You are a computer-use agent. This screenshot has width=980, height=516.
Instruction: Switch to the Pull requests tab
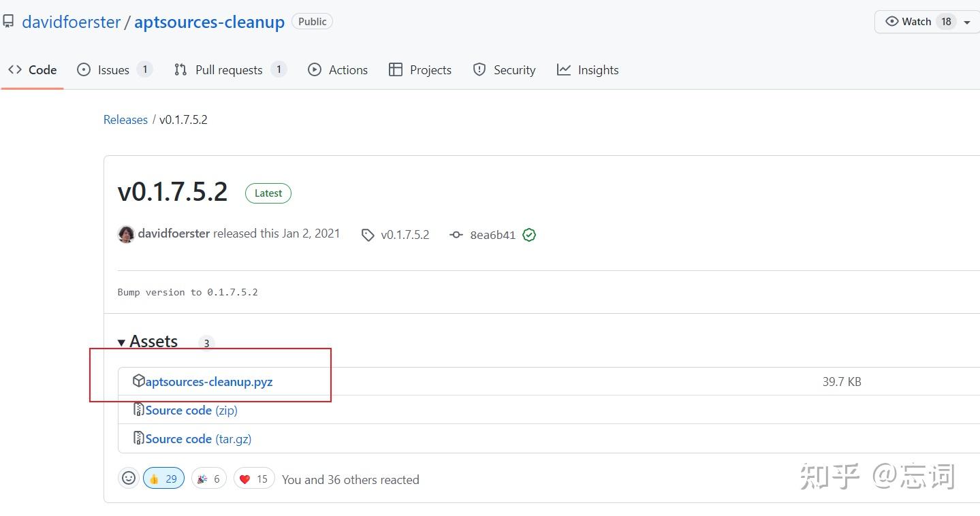coord(230,69)
